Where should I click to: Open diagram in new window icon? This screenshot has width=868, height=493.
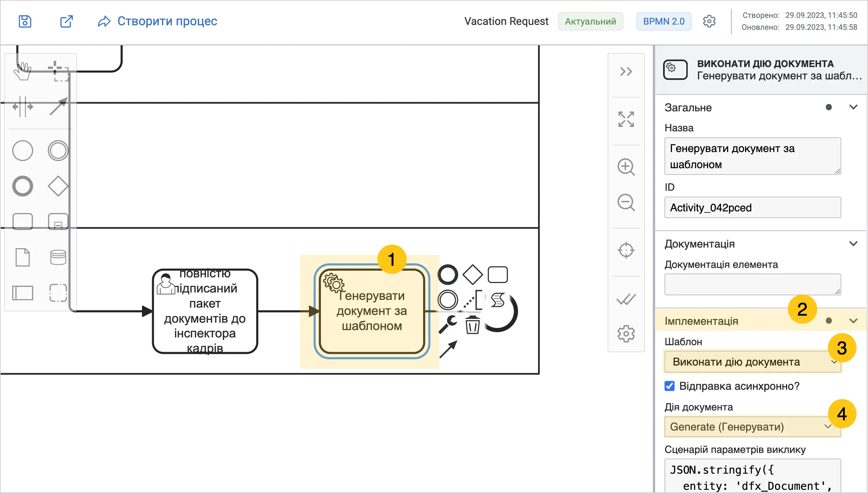point(66,21)
